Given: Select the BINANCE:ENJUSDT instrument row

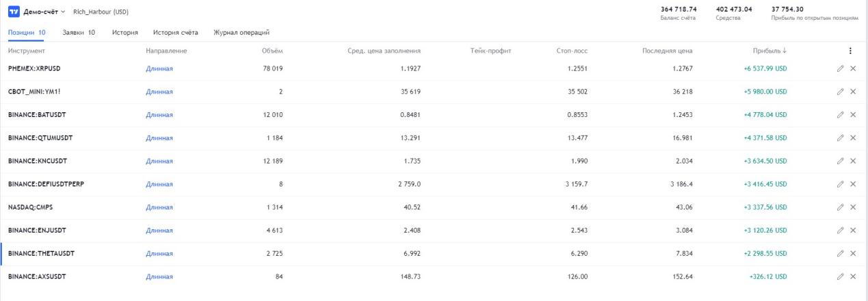Looking at the screenshot, I should [x=36, y=231].
